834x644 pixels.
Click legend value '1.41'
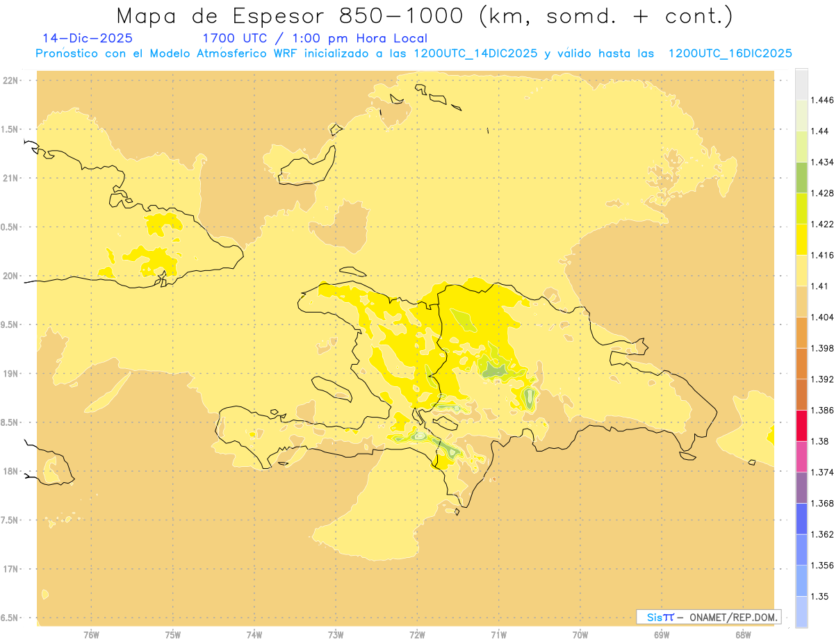pos(820,286)
